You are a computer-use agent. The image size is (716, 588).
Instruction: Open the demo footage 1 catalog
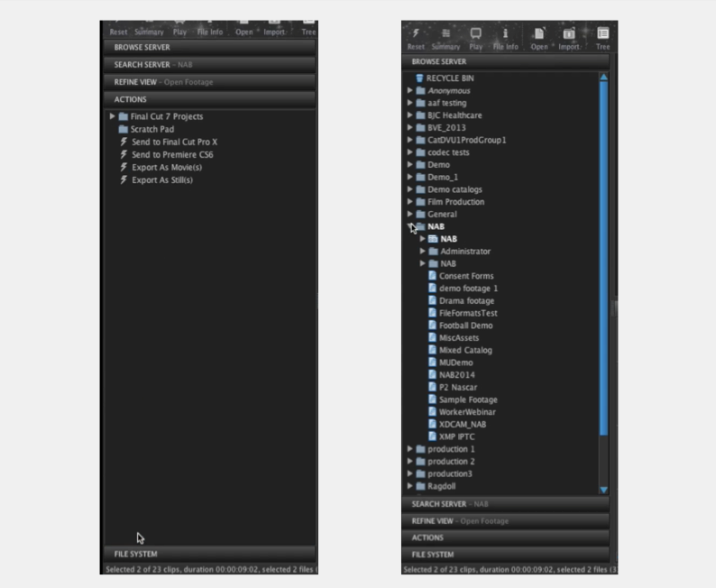463,288
